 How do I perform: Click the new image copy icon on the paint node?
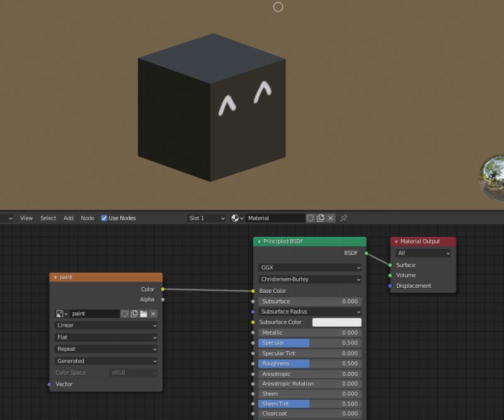tap(134, 314)
